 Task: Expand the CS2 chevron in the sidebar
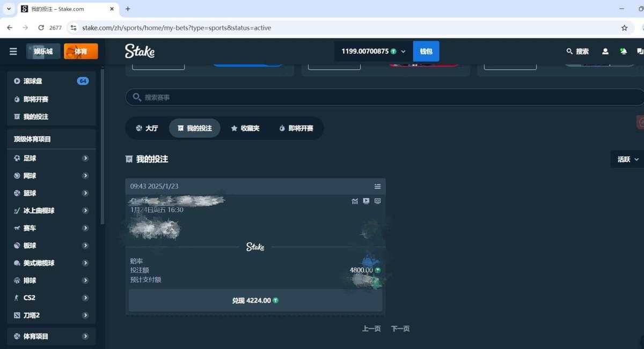[85, 298]
